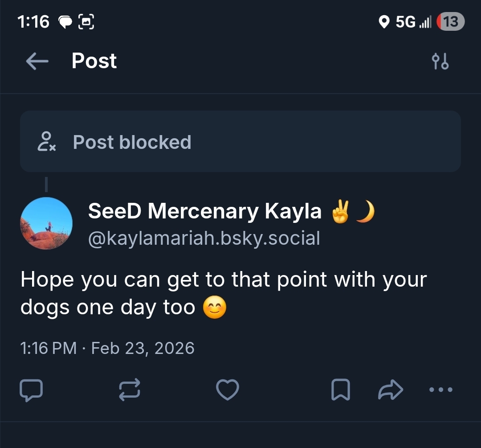
Task: Share the post using the arrow icon
Action: click(390, 390)
